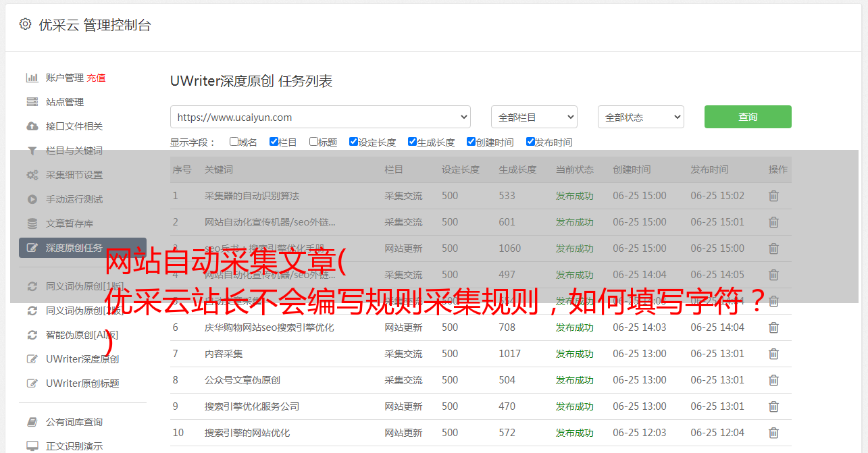The width and height of the screenshot is (868, 453).
Task: Delete 内容采集 task with trash icon
Action: coord(773,354)
